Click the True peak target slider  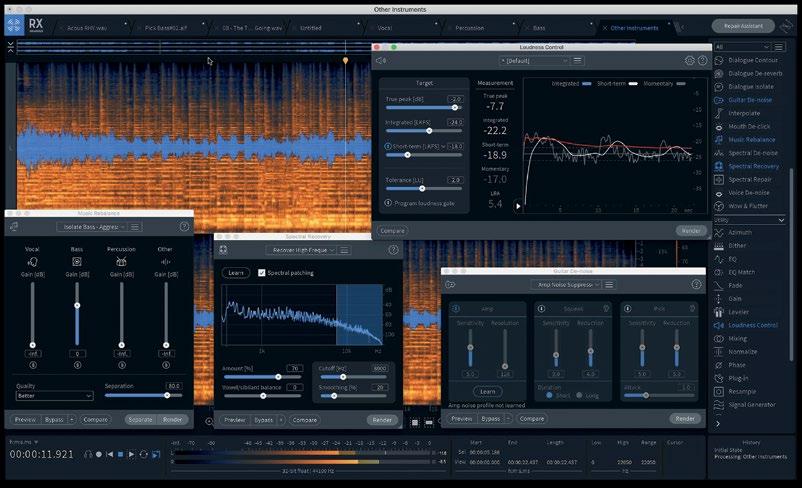(424, 107)
